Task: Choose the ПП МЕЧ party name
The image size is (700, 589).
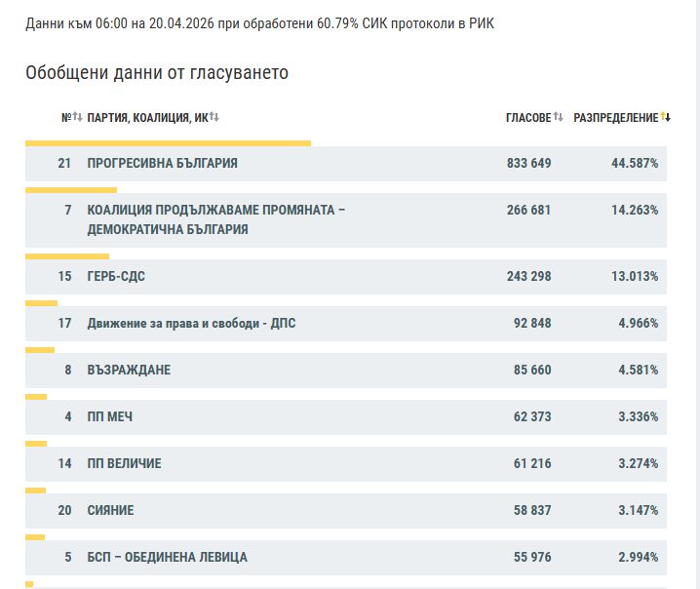Action: (x=110, y=416)
